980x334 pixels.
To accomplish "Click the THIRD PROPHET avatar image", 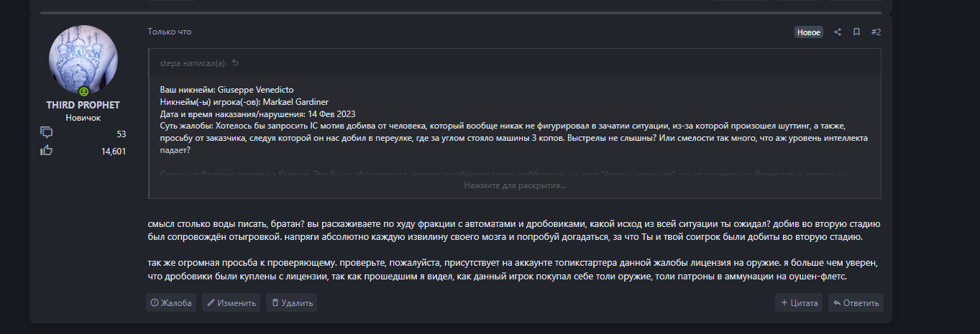I will coord(83,60).
